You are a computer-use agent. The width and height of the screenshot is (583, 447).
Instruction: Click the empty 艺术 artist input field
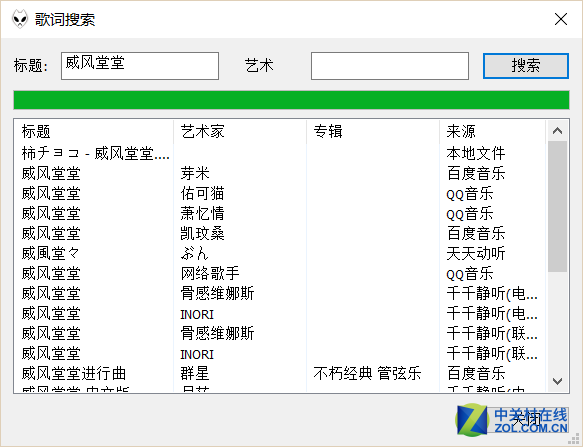click(x=390, y=66)
